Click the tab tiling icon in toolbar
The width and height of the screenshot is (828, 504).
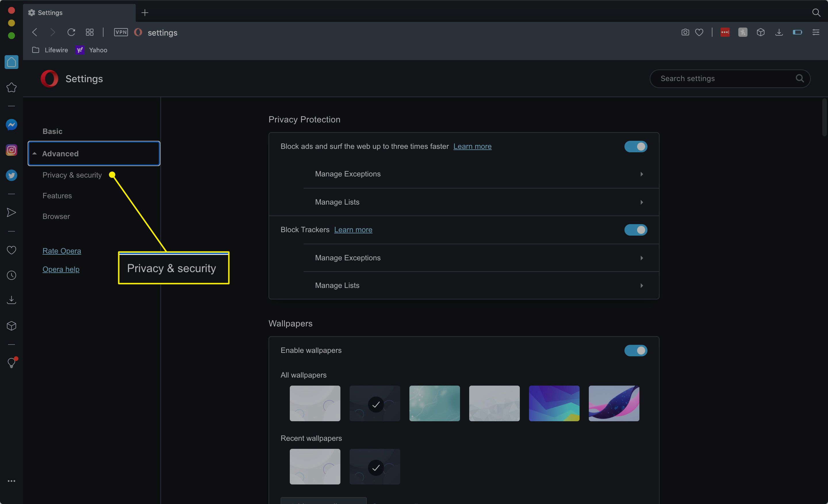point(90,32)
